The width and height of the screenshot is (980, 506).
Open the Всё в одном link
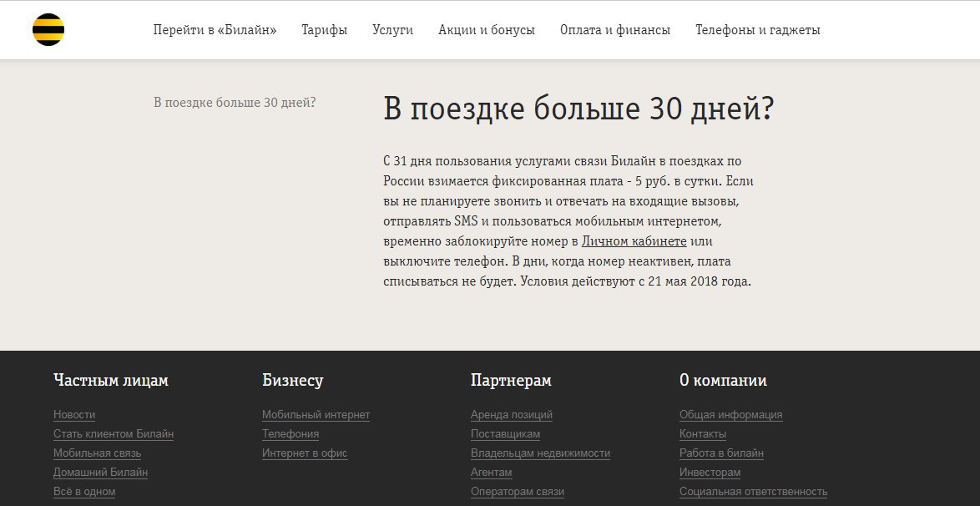pyautogui.click(x=83, y=493)
